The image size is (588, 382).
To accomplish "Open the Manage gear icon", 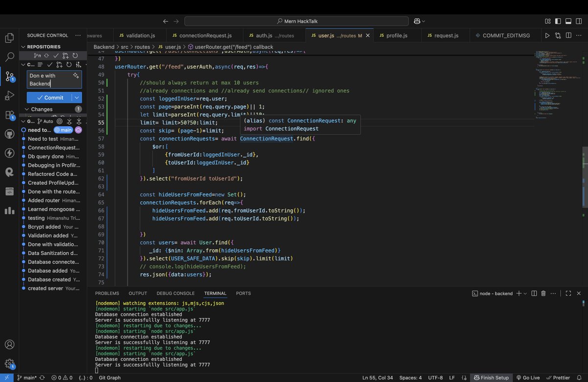I will point(9,363).
